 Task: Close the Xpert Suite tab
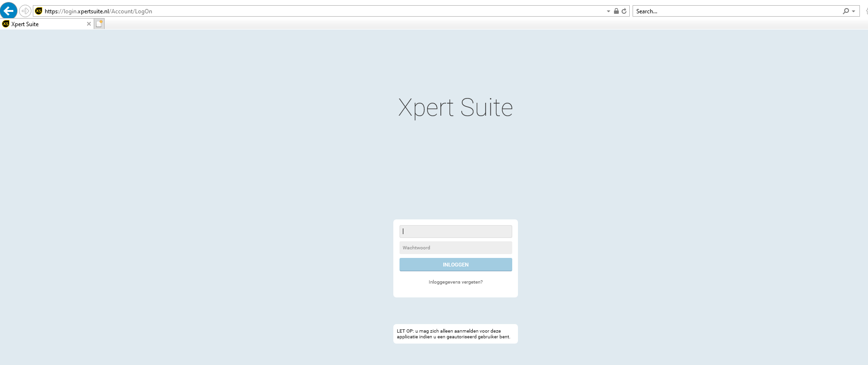(x=89, y=24)
